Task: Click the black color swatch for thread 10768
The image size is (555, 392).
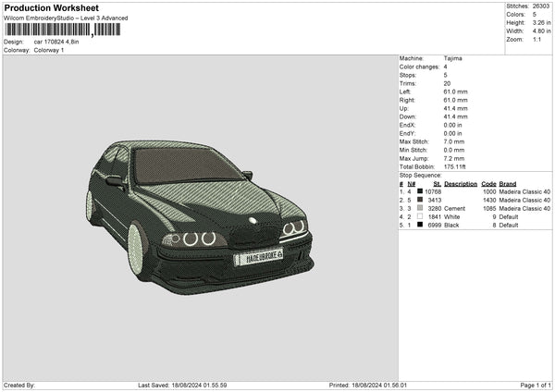Action: 420,191
